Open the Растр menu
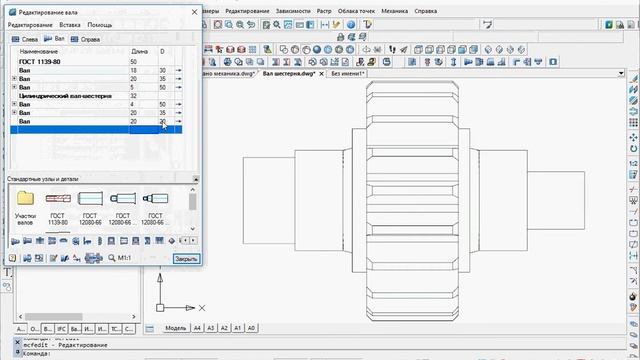 [x=324, y=11]
